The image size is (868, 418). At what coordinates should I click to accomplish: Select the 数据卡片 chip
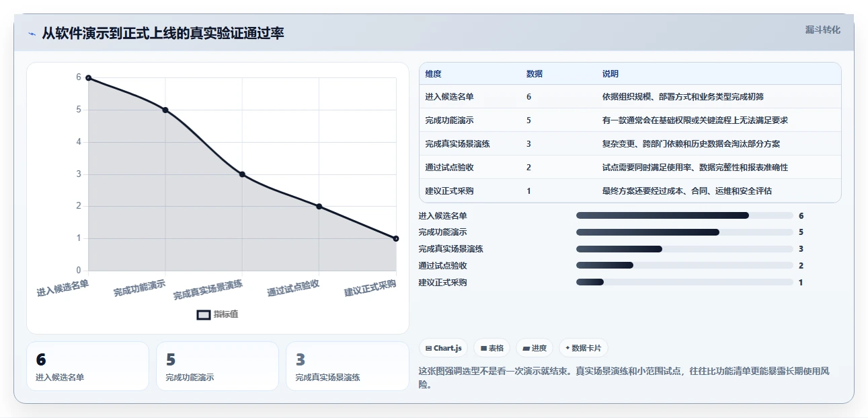(x=584, y=348)
